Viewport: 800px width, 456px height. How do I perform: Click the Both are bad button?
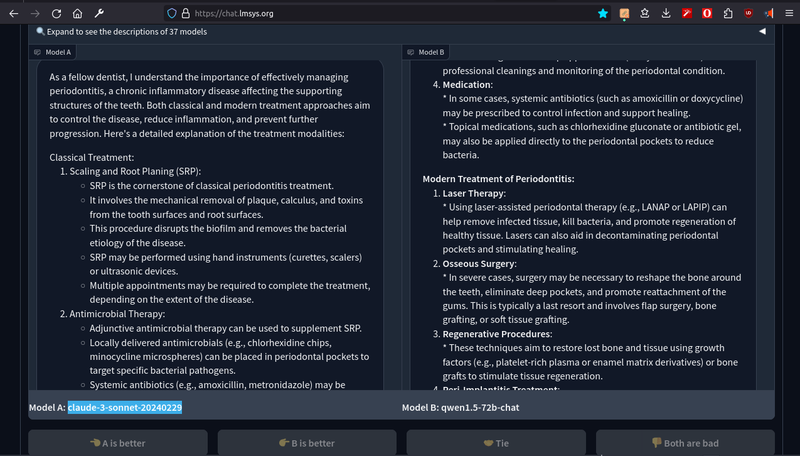point(685,442)
